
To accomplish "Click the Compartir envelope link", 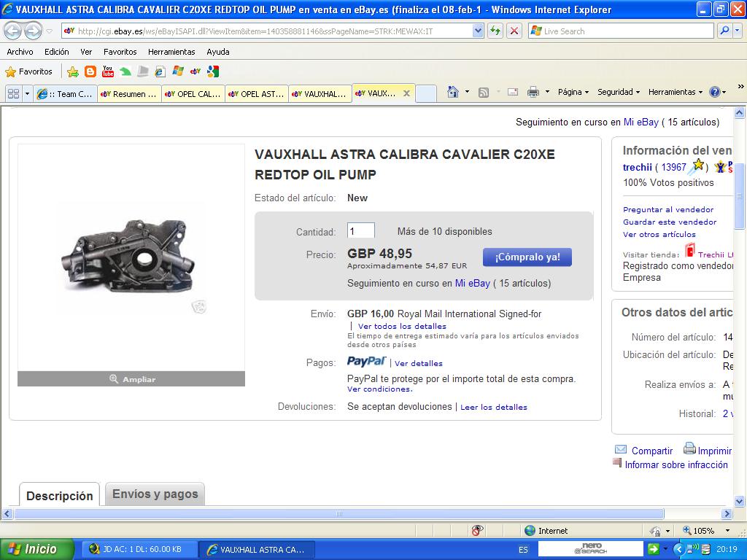I will [643, 451].
